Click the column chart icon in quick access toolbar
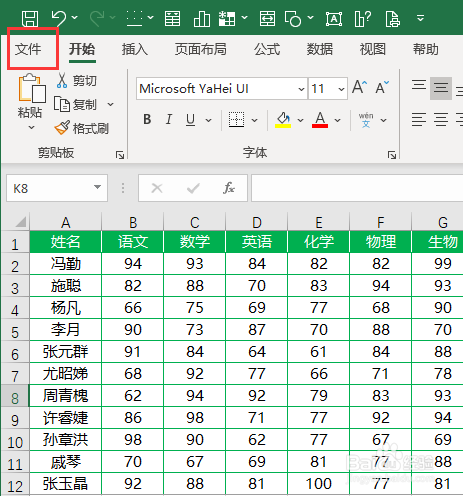Screen dimensions: 463x496 202,18
